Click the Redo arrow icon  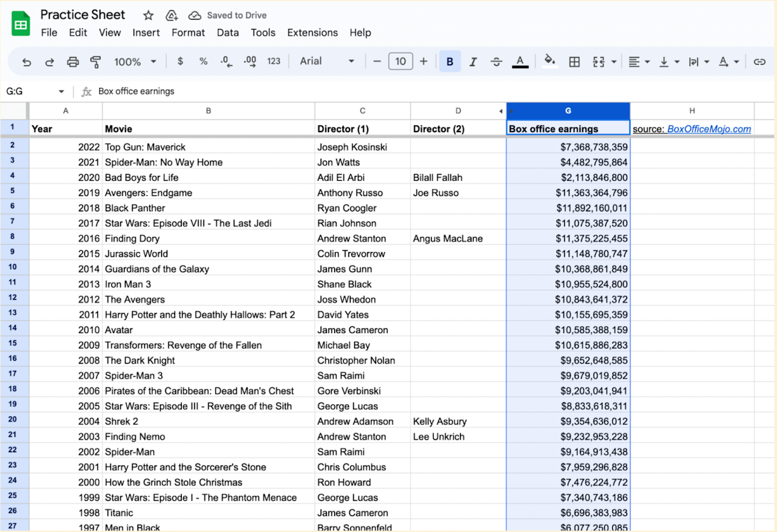point(50,62)
